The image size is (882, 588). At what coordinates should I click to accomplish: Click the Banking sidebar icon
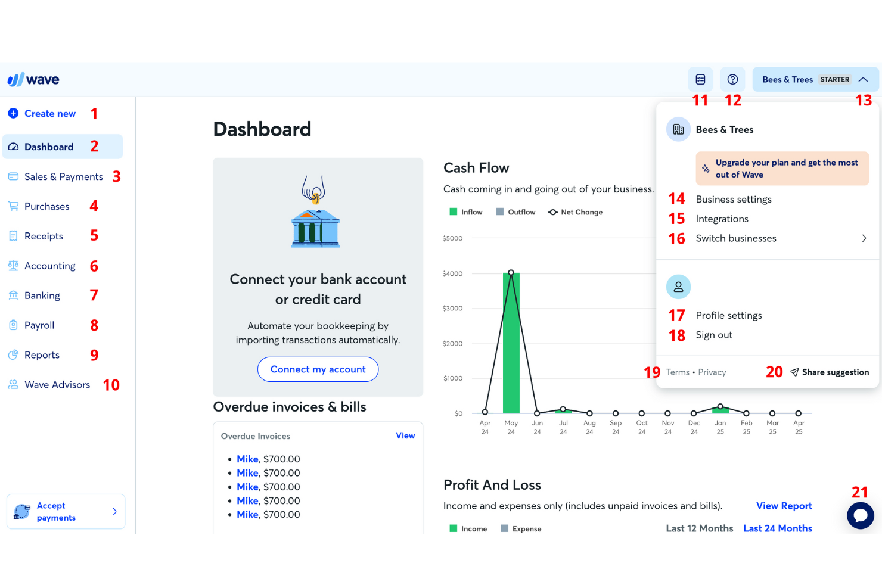(13, 295)
